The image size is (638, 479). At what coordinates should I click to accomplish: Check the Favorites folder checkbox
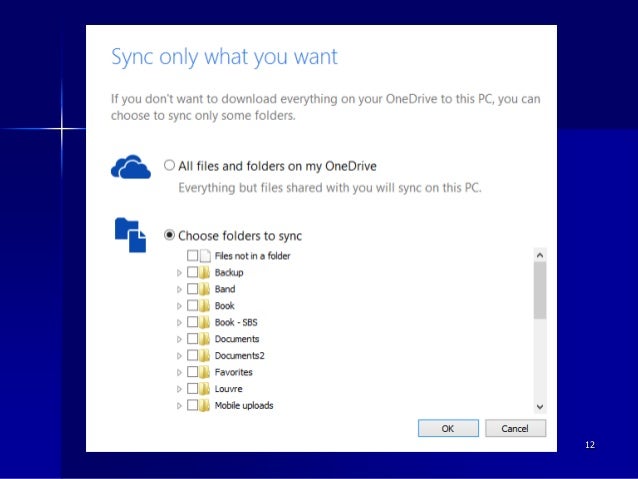click(x=192, y=372)
